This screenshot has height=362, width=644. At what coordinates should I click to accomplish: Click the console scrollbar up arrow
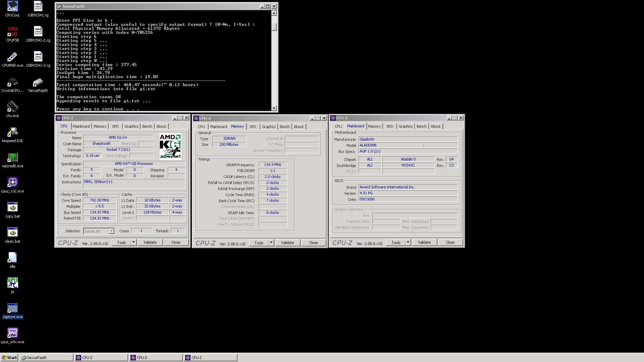(x=274, y=13)
